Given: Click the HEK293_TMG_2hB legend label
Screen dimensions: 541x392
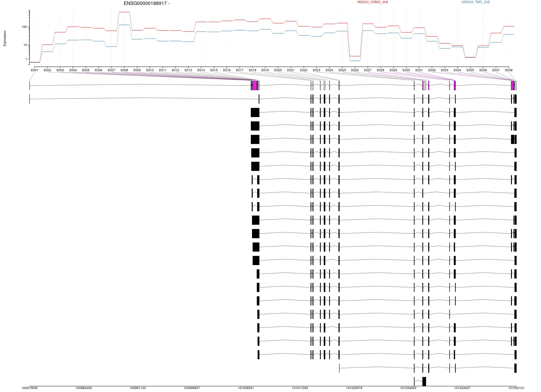Looking at the screenshot, I should point(475,2).
